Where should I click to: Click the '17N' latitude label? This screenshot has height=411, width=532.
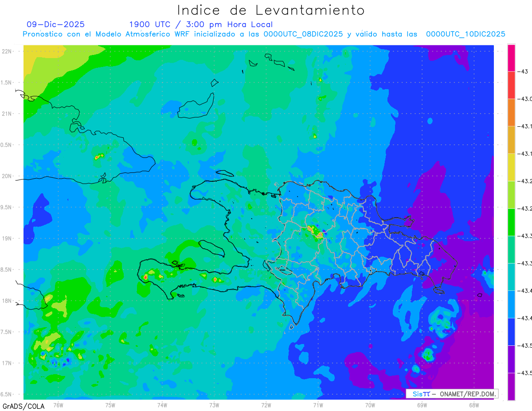(7, 363)
